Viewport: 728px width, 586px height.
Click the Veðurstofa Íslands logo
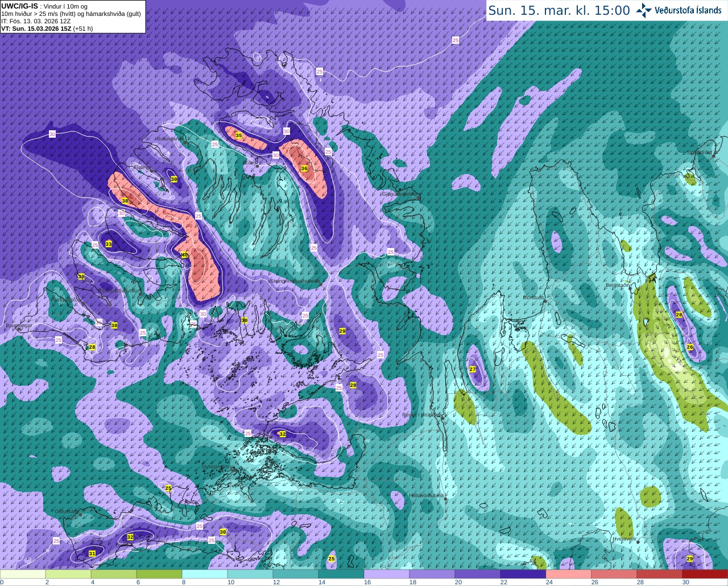[679, 10]
